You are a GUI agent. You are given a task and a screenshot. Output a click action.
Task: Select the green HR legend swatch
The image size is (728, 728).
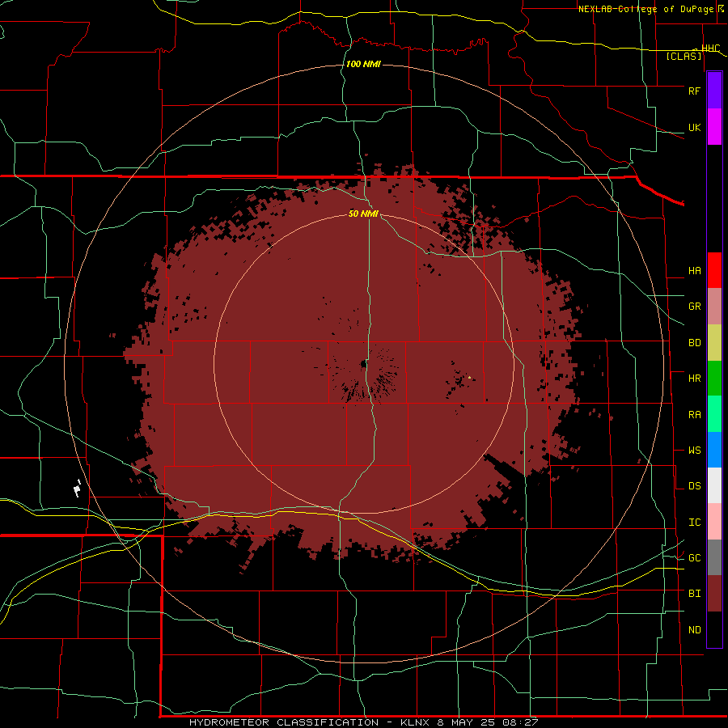tap(714, 379)
